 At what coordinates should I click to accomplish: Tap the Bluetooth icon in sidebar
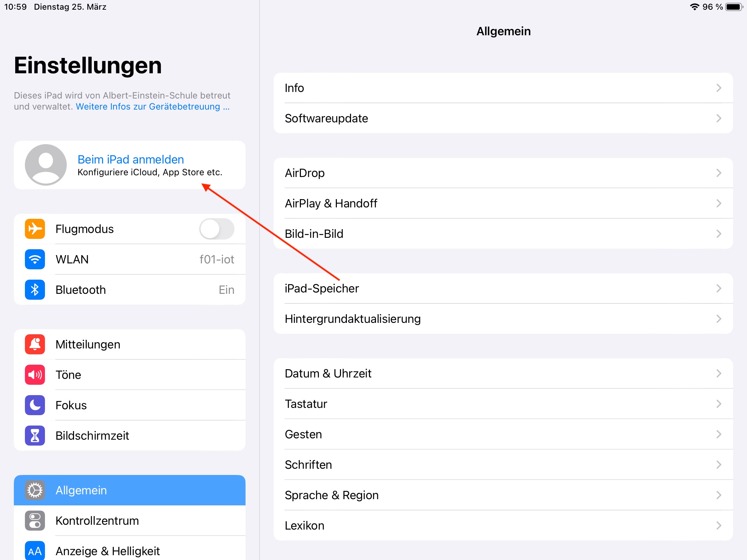(x=35, y=290)
